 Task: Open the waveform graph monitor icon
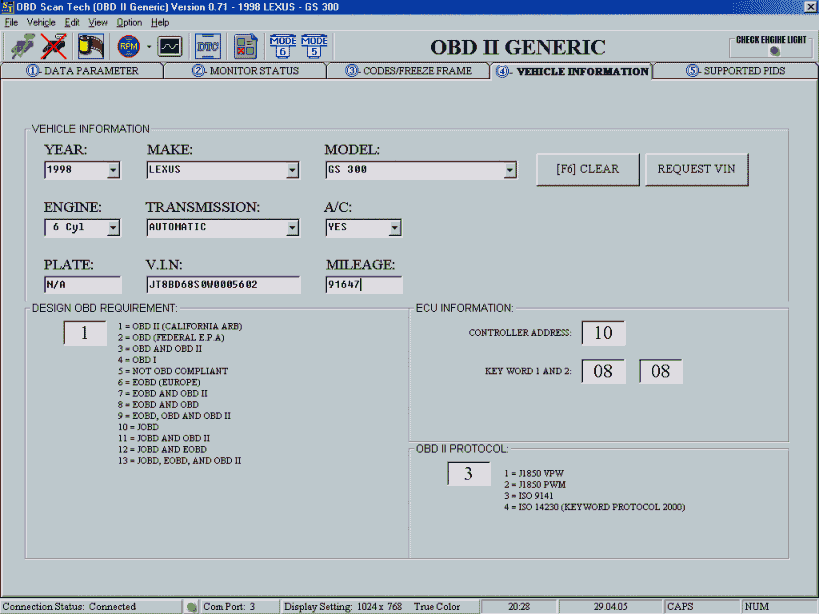click(x=170, y=46)
